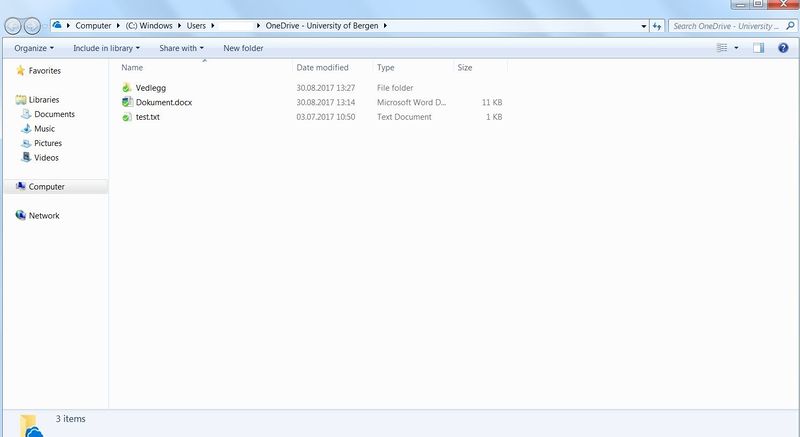Click the Pictures library icon
The image size is (800, 437).
pyautogui.click(x=26, y=143)
